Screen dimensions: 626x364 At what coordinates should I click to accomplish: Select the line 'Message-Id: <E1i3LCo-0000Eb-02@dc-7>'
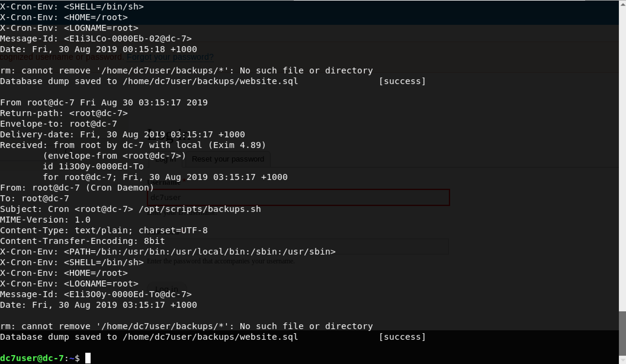click(x=96, y=38)
